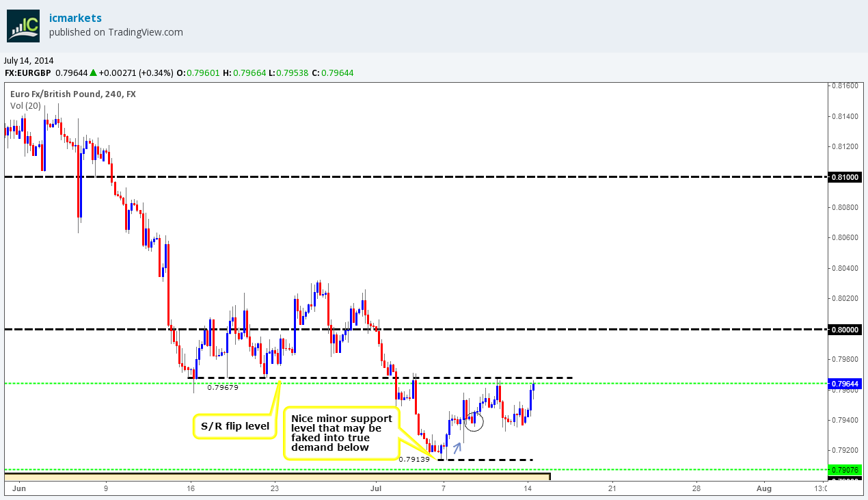
Task: Click the close price C: 0.79644
Action: 334,73
